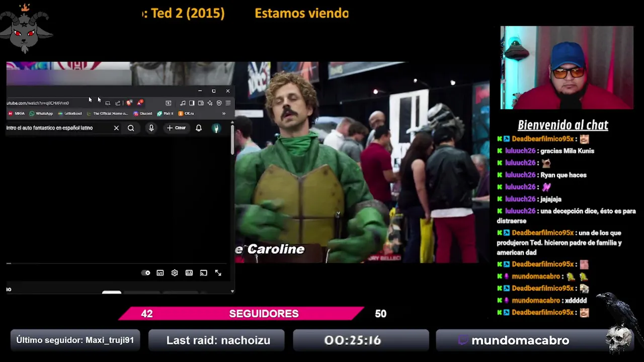Image resolution: width=644 pixels, height=362 pixels.
Task: Click the 'Caroline' subtitle on the movie
Action: coord(276,249)
